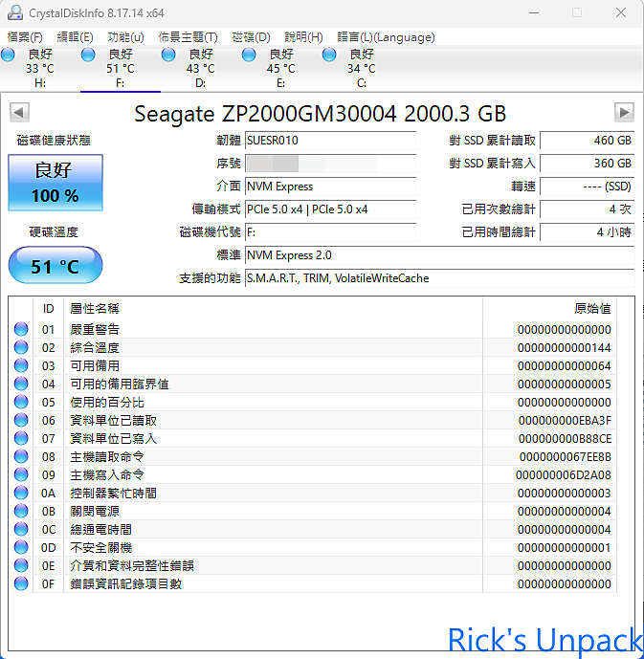The image size is (644, 659).
Task: Select the D: drive status orb
Action: [168, 55]
